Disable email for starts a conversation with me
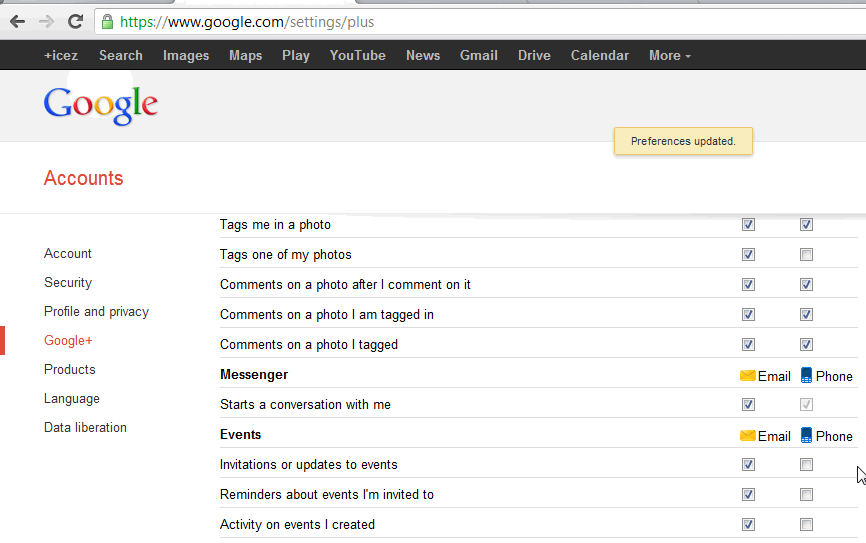 (x=748, y=405)
